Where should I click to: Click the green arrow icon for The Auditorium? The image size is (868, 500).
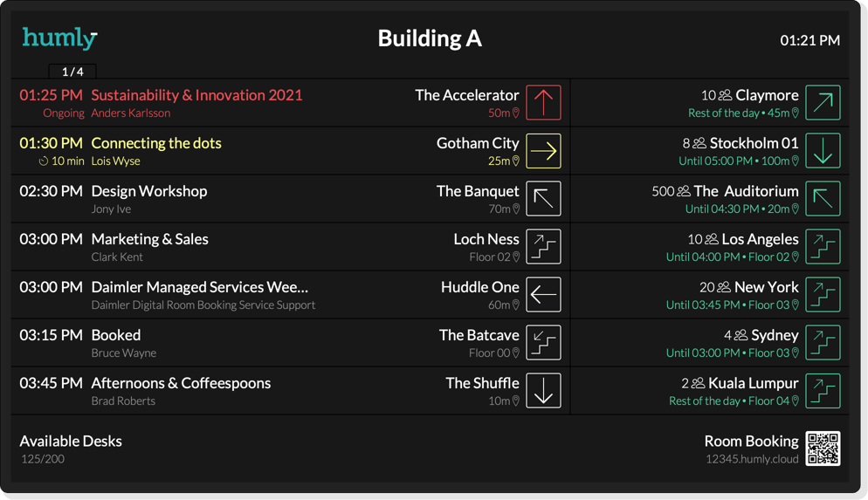pyautogui.click(x=823, y=199)
